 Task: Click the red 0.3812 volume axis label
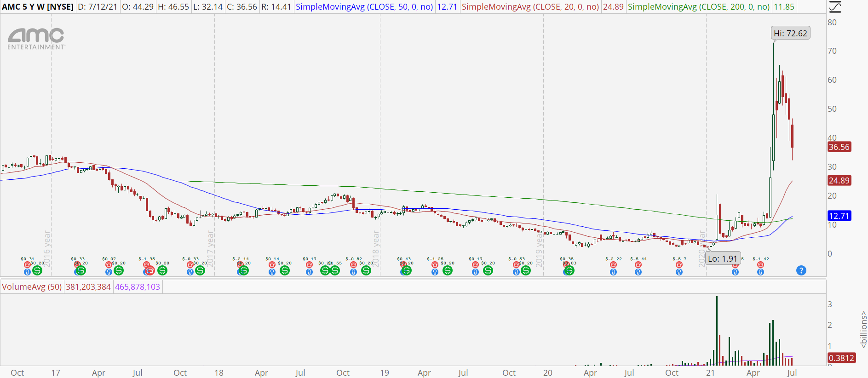pyautogui.click(x=841, y=358)
